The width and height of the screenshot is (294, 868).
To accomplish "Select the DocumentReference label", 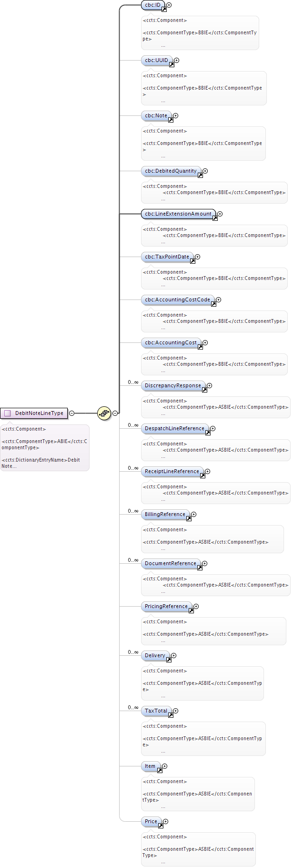I will (x=171, y=563).
